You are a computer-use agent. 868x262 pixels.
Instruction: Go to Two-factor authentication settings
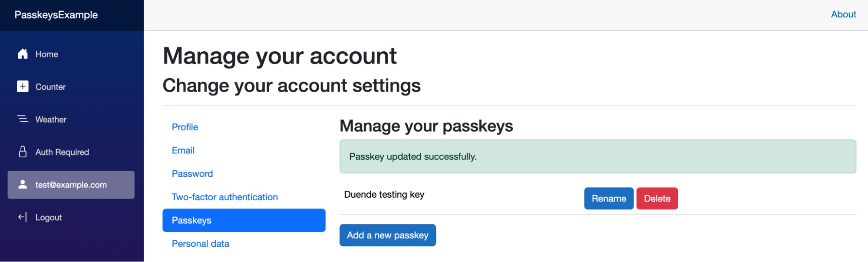click(x=224, y=197)
